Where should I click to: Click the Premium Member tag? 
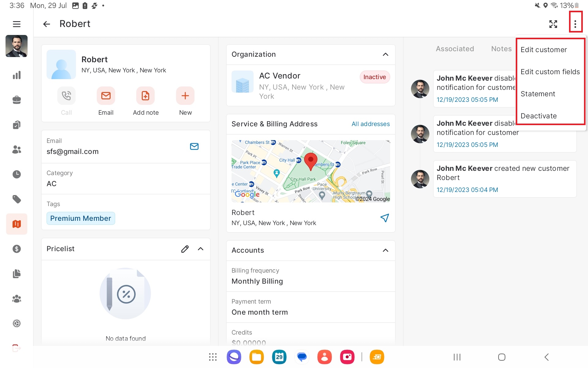click(x=81, y=218)
